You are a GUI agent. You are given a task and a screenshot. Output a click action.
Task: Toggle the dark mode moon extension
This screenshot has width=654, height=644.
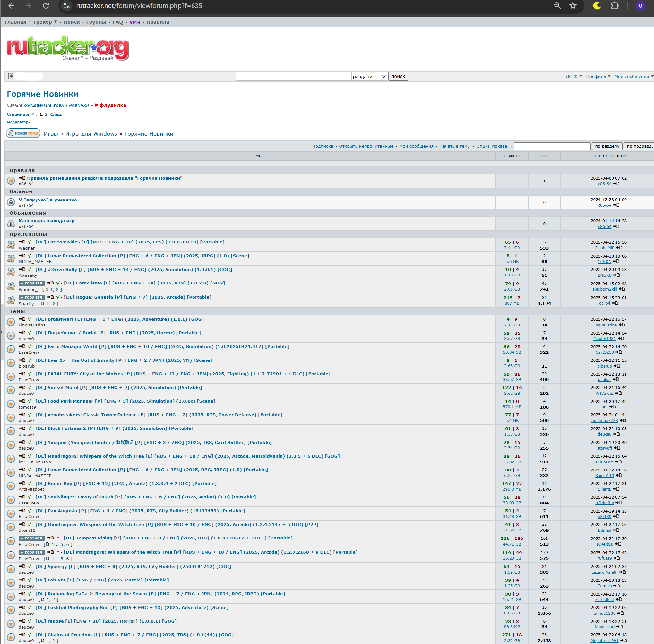(x=597, y=6)
